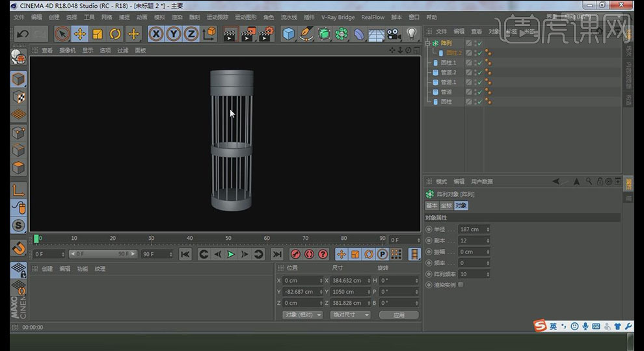
Task: Open the RealFlow menu
Action: (x=373, y=18)
